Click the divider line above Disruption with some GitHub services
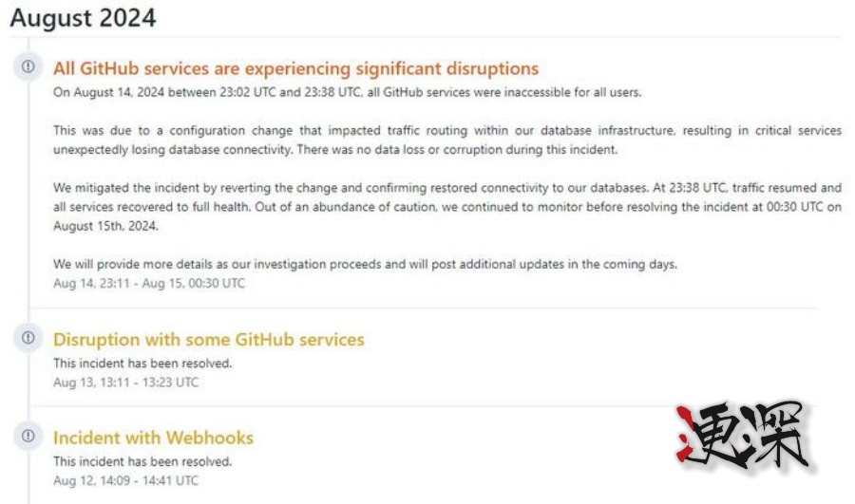855x504 pixels. coord(427,308)
